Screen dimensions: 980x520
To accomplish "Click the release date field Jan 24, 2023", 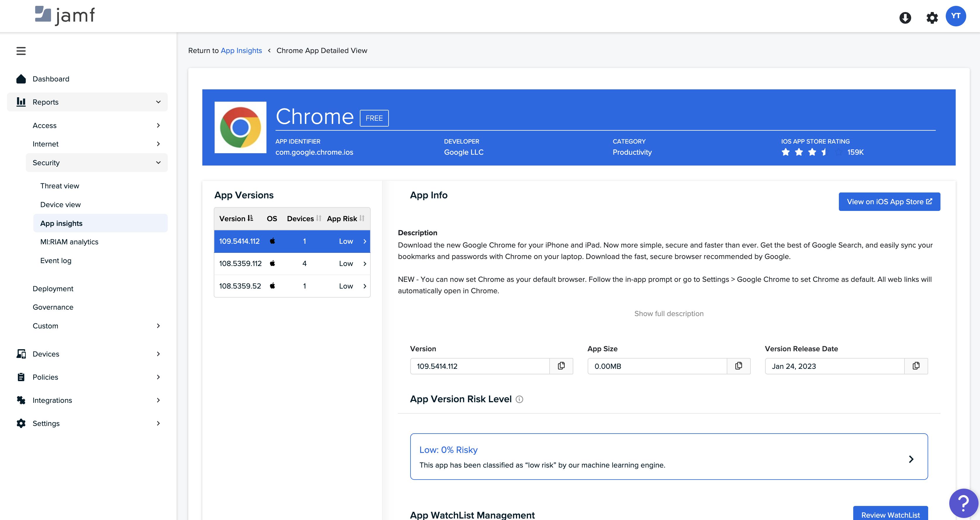I will (835, 366).
